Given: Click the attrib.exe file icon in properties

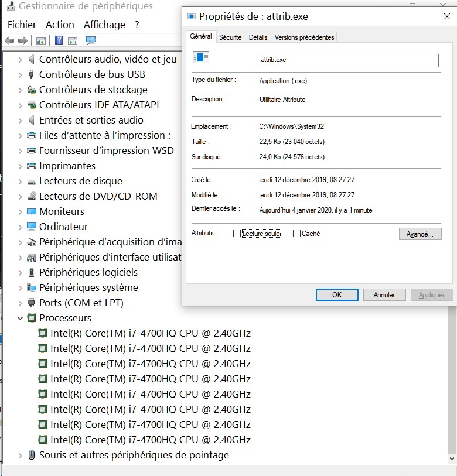Looking at the screenshot, I should click(x=201, y=57).
